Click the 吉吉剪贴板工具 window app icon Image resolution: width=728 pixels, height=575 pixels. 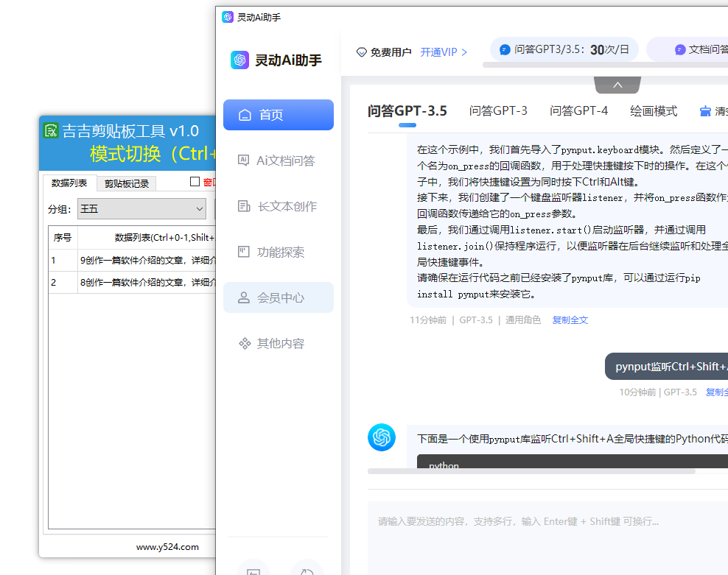pyautogui.click(x=51, y=130)
